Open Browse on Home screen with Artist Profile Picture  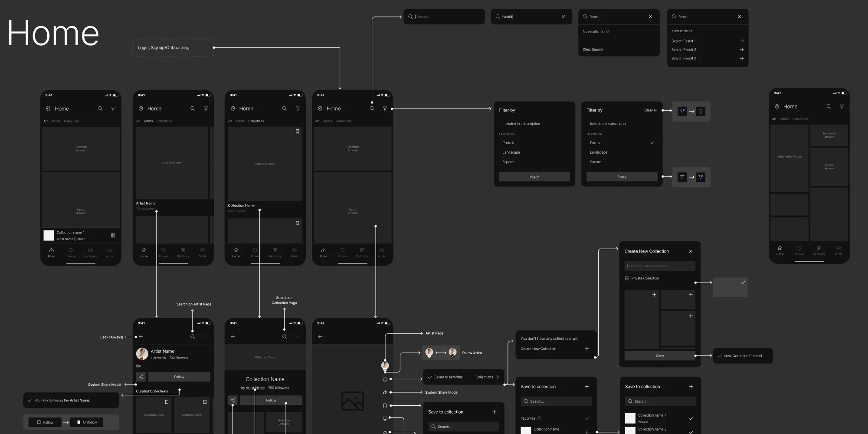(799, 250)
